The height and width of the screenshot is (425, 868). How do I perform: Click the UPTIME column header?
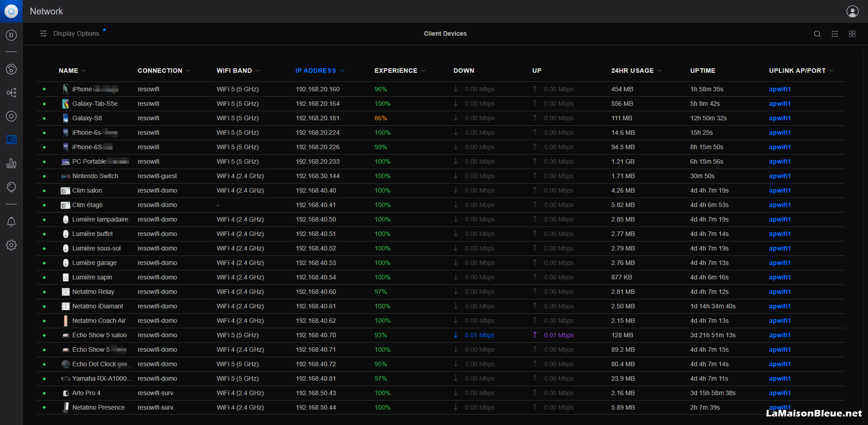pos(703,71)
